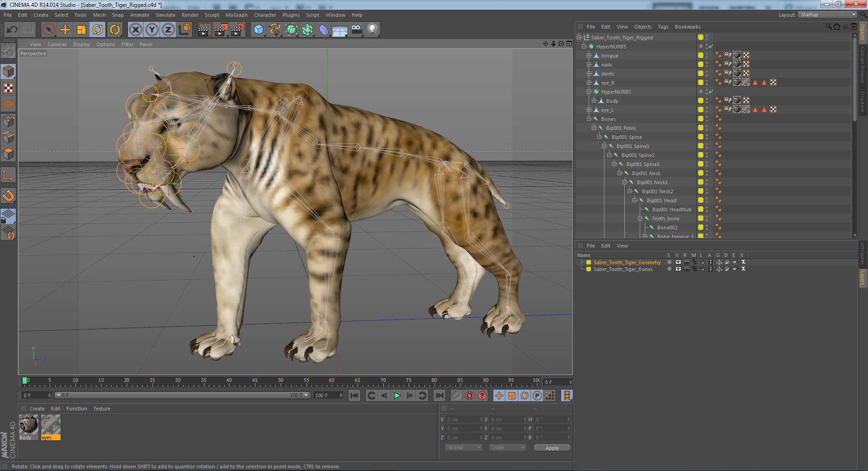Toggle Z-axis lock
The width and height of the screenshot is (868, 471).
tap(168, 30)
